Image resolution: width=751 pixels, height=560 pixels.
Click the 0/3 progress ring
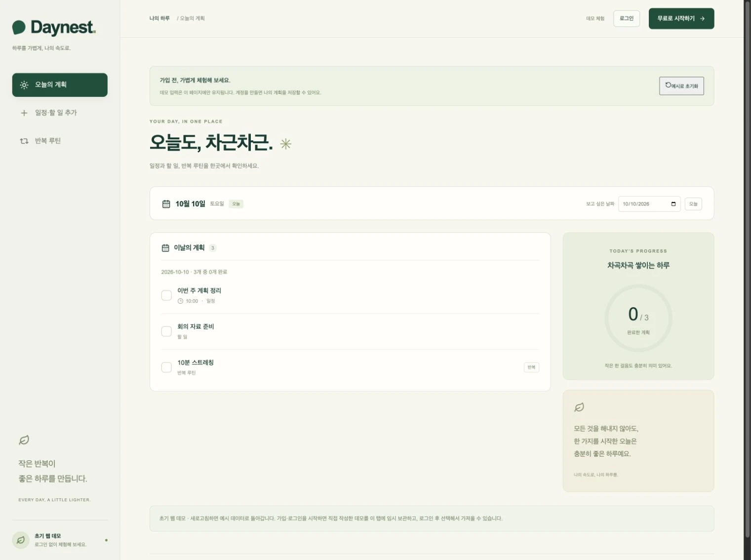638,318
